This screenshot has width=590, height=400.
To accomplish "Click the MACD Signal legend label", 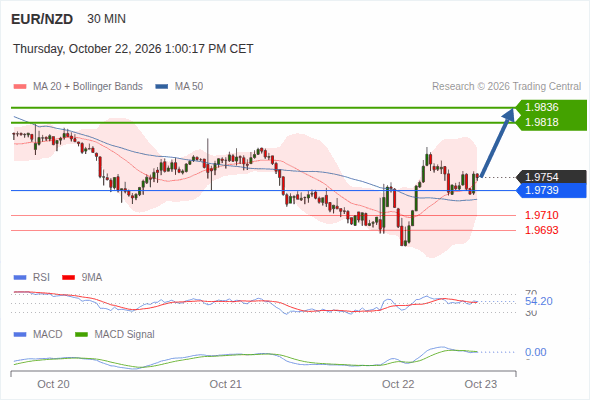I will point(124,334).
